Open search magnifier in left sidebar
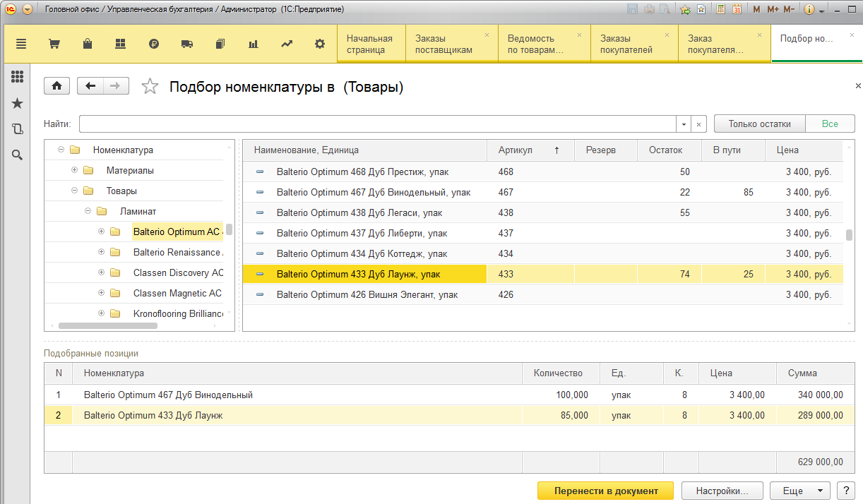This screenshot has width=863, height=504. click(18, 155)
